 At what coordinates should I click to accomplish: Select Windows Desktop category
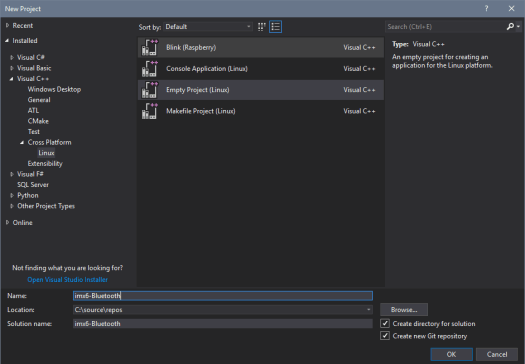pyautogui.click(x=54, y=89)
